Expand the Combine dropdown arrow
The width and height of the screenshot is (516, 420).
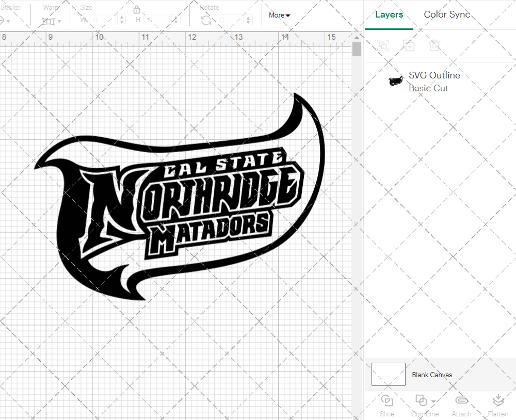point(433,401)
